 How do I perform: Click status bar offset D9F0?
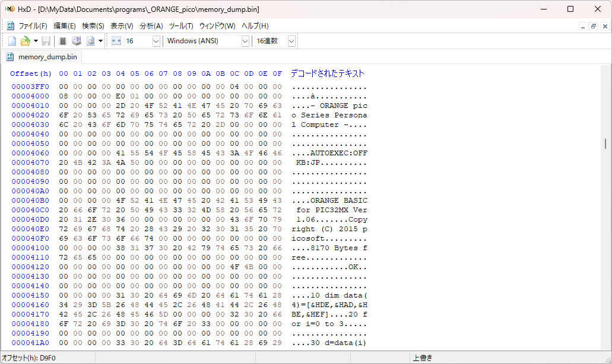29,357
